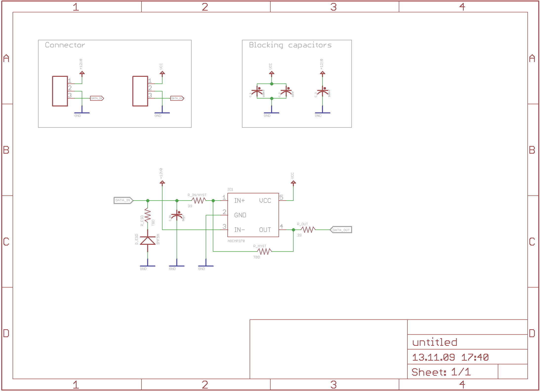540x392 pixels.
Task: Select the large gray DATA_OUT port label
Action: point(341,230)
